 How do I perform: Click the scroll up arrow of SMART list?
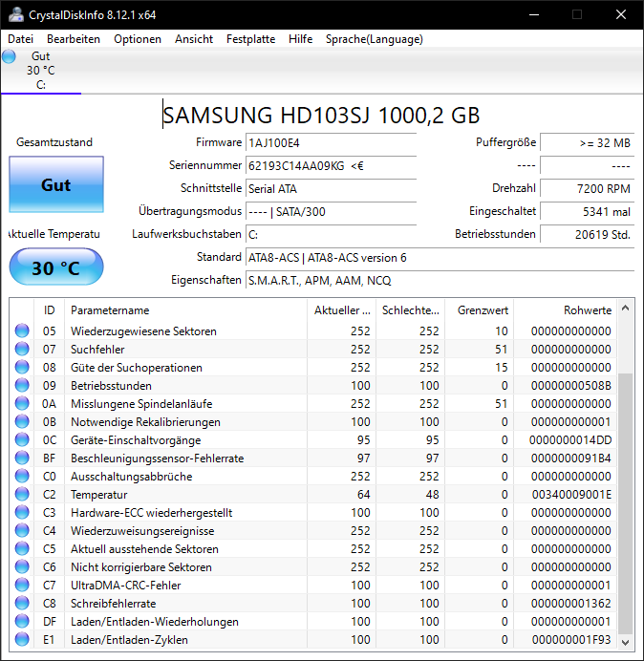(626, 309)
